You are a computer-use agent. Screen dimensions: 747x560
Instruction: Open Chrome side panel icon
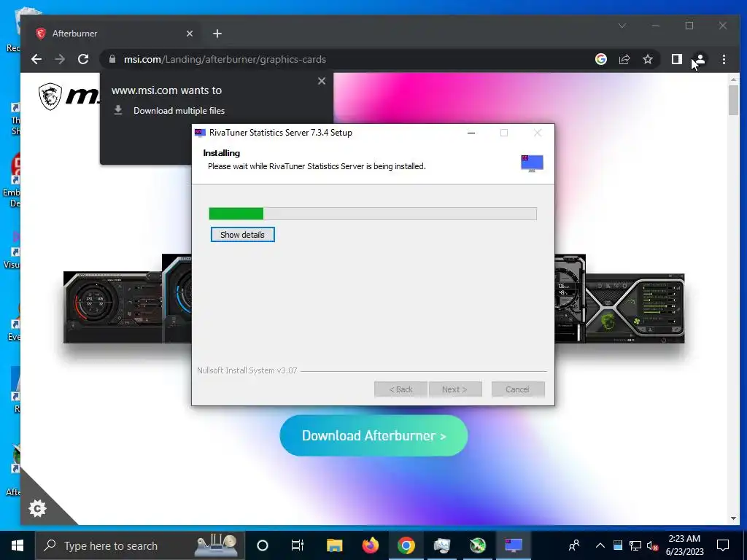point(676,59)
